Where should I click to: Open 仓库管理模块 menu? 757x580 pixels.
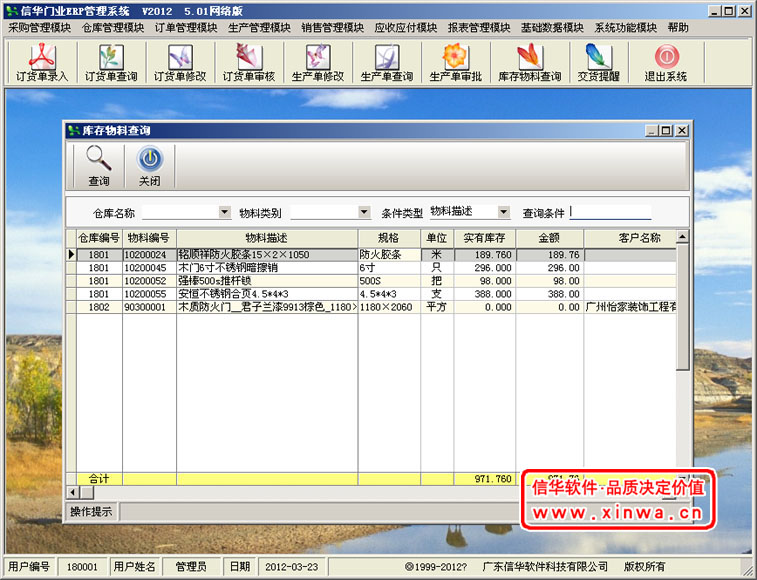[x=113, y=28]
